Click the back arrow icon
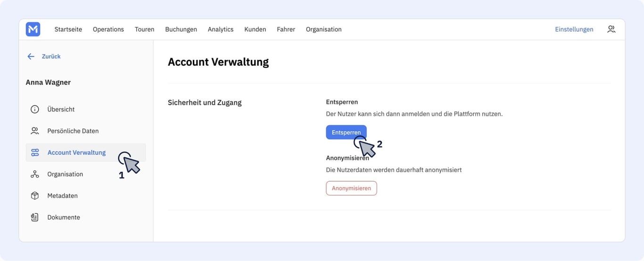The height and width of the screenshot is (261, 644). pos(31,56)
